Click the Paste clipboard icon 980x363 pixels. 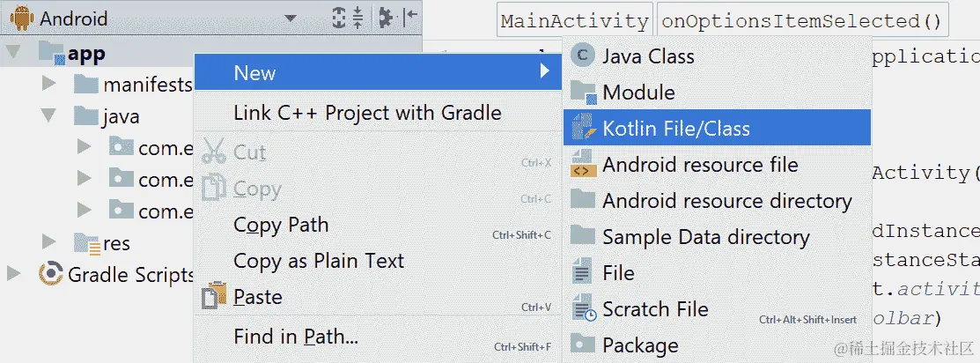(x=214, y=297)
